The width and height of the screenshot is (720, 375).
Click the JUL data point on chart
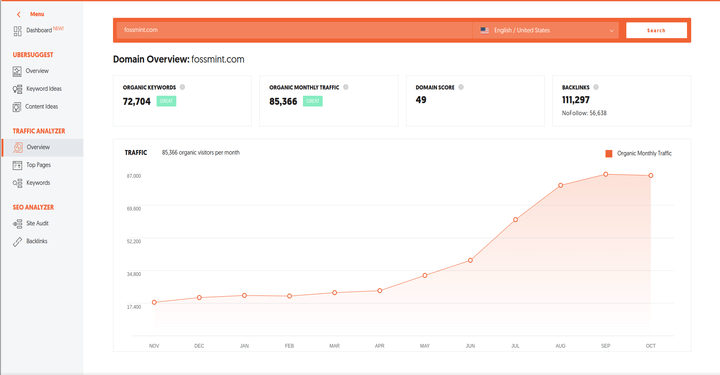click(516, 220)
